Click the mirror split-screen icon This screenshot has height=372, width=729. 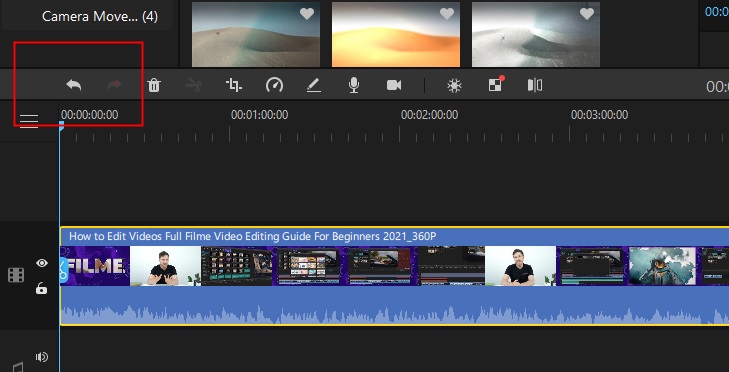coord(535,85)
